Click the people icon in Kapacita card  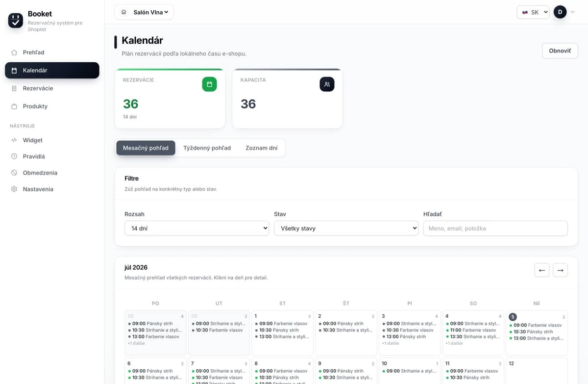pyautogui.click(x=327, y=84)
